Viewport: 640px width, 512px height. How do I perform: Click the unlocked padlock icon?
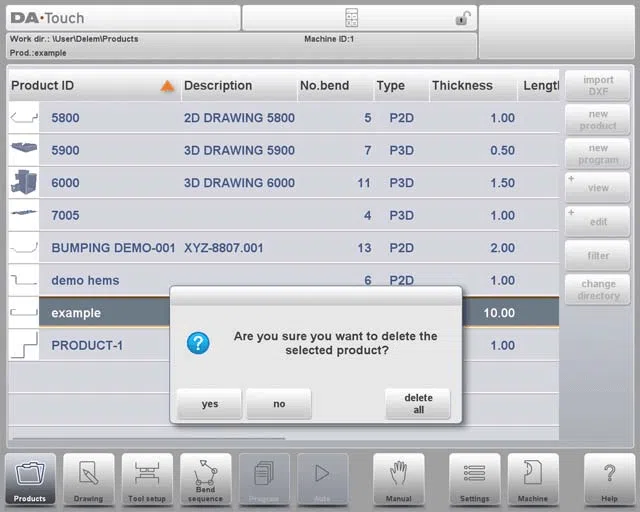pos(462,18)
